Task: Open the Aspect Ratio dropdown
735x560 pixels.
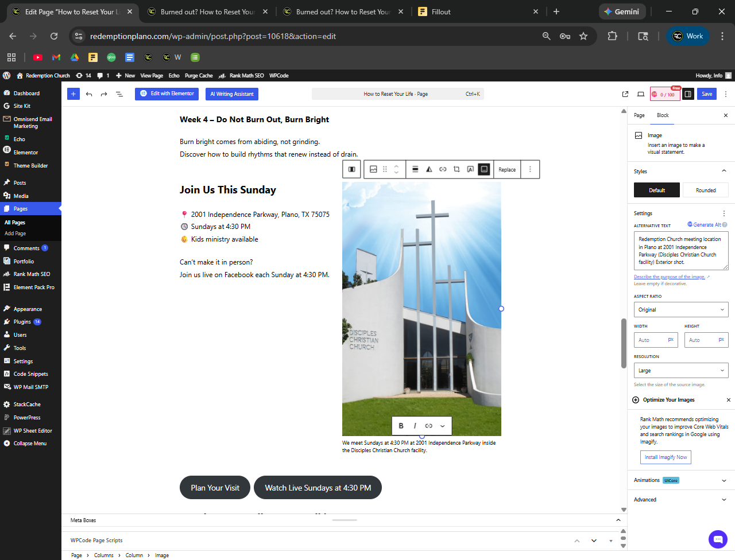Action: click(x=681, y=310)
